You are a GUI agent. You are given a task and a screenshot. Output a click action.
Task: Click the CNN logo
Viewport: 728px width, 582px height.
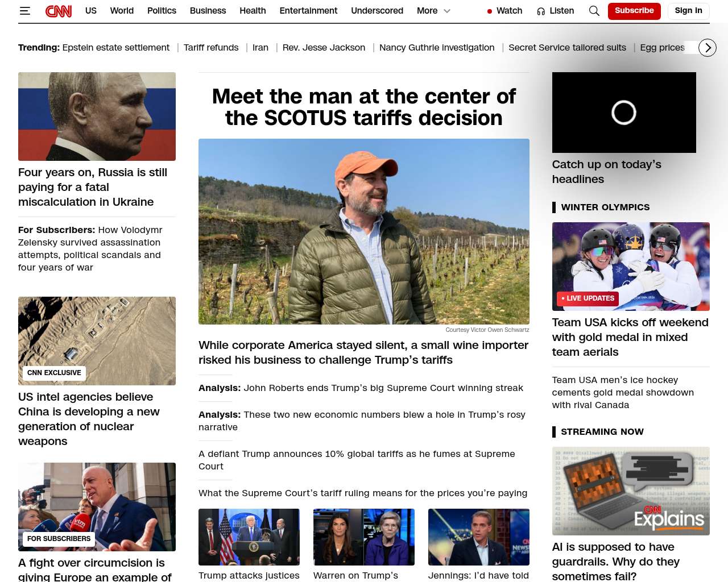pos(59,11)
